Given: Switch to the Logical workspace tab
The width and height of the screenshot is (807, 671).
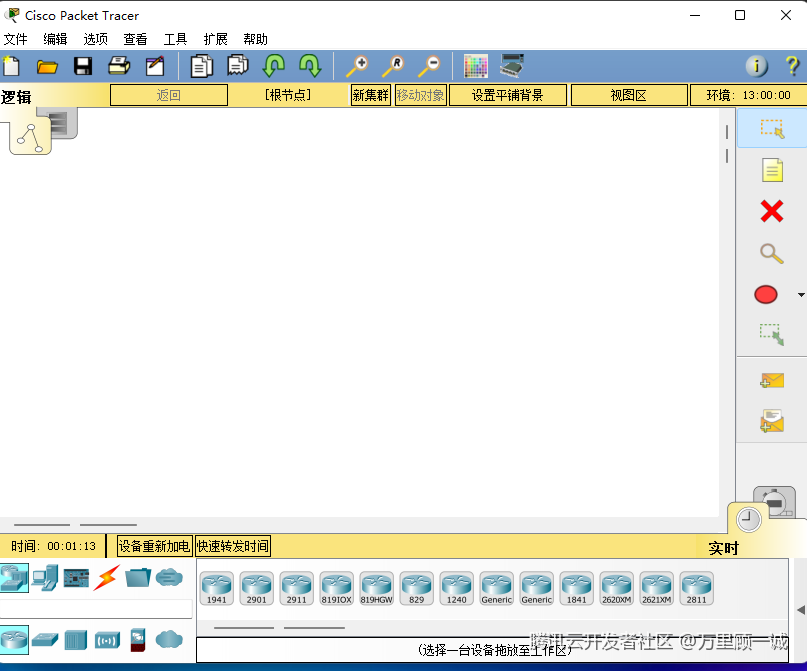Looking at the screenshot, I should coord(30,136).
